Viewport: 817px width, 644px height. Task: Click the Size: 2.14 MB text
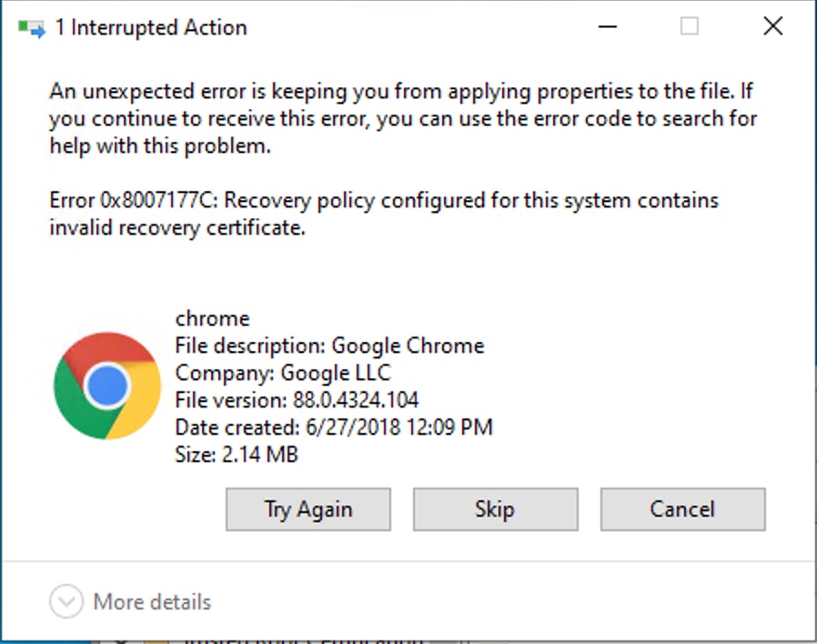pos(237,454)
